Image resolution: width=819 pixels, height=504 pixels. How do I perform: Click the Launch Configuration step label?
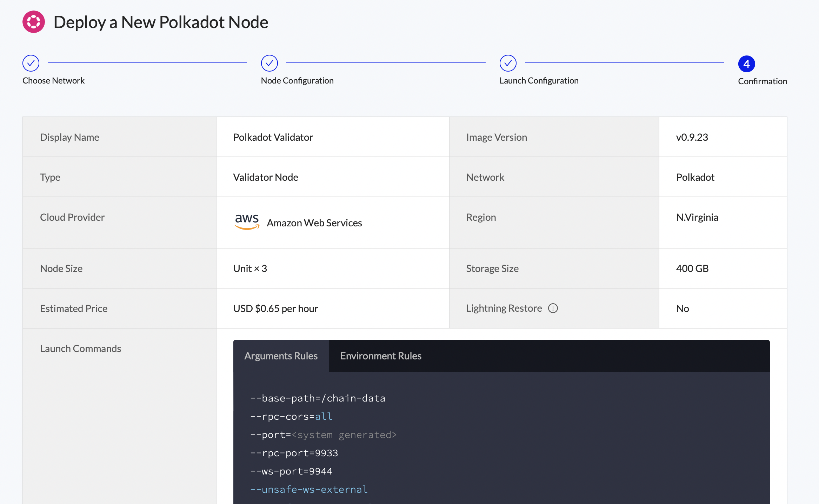(539, 80)
